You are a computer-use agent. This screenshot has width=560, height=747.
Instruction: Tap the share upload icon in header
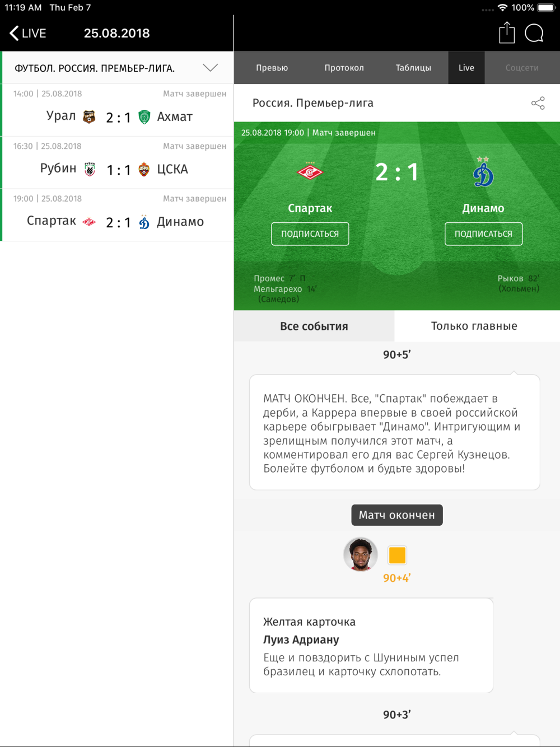tap(507, 32)
